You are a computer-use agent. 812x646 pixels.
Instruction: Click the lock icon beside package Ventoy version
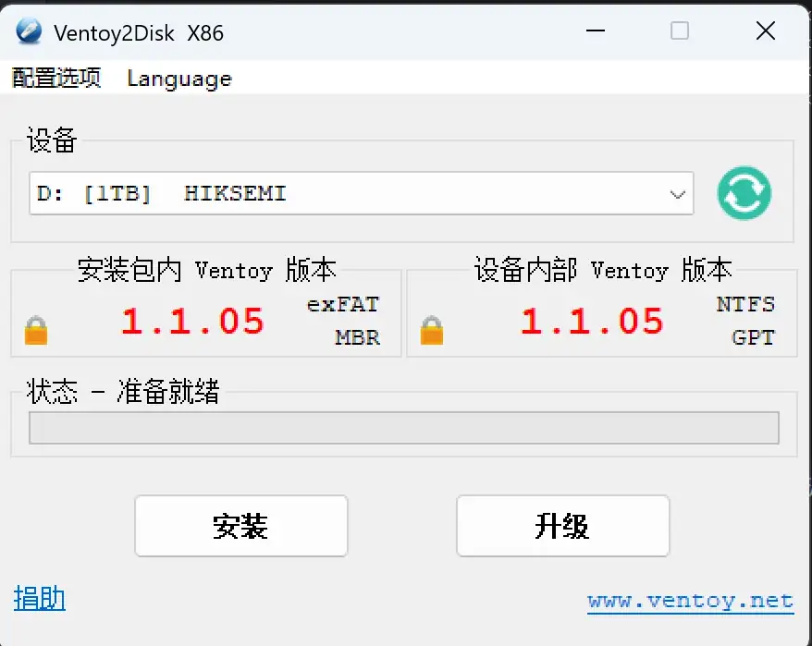(x=36, y=330)
